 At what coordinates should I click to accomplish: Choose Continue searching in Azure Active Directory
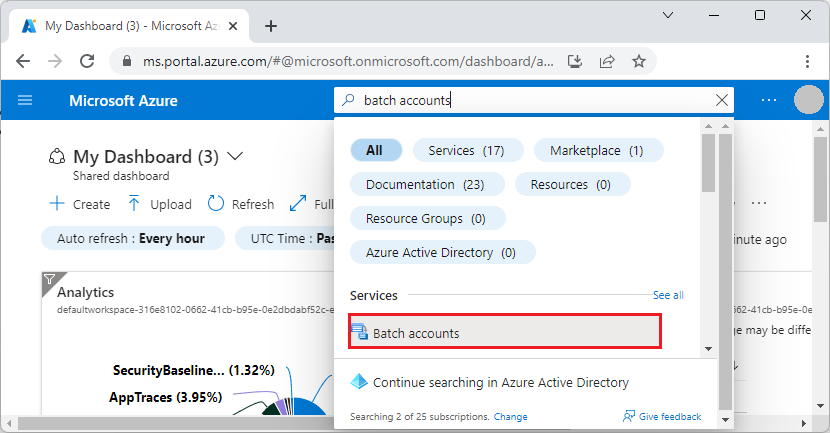pyautogui.click(x=500, y=382)
